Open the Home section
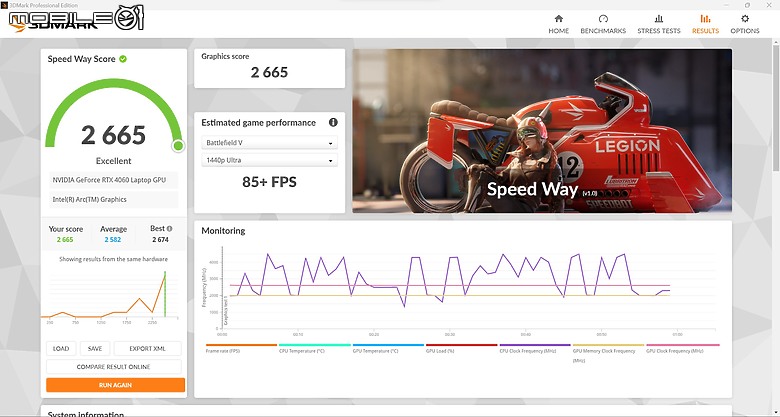This screenshot has height=417, width=780. (559, 24)
